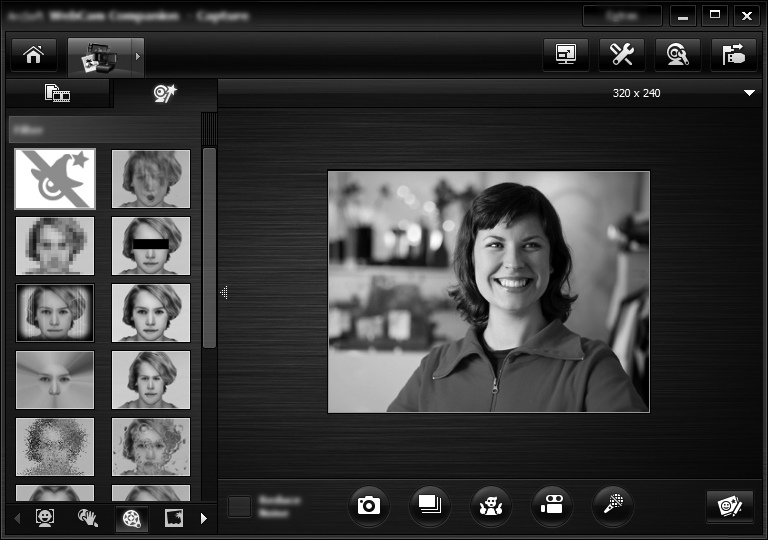Click the effects list vertical scrollbar

coord(209,248)
